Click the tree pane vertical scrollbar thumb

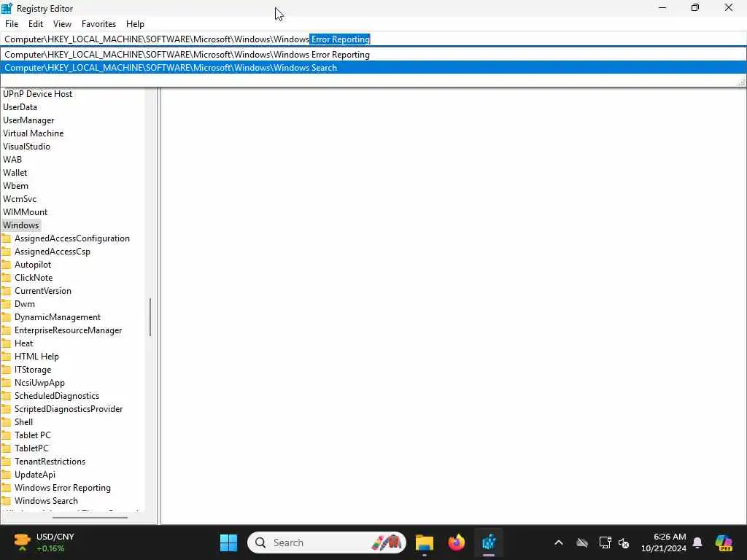tap(150, 317)
